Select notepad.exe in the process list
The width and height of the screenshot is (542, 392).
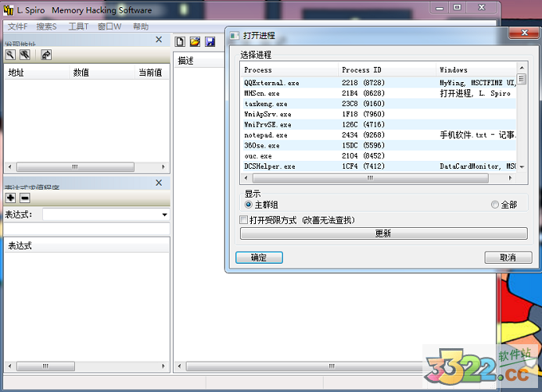[x=265, y=135]
